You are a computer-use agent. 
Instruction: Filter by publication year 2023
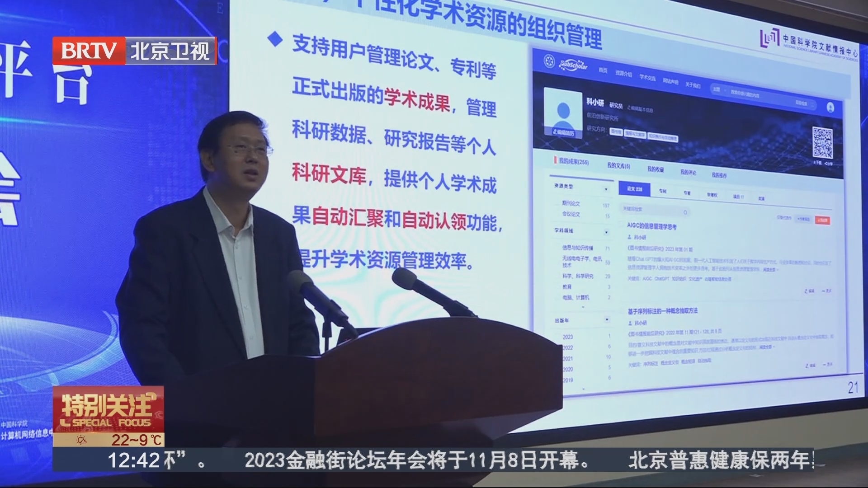point(568,337)
